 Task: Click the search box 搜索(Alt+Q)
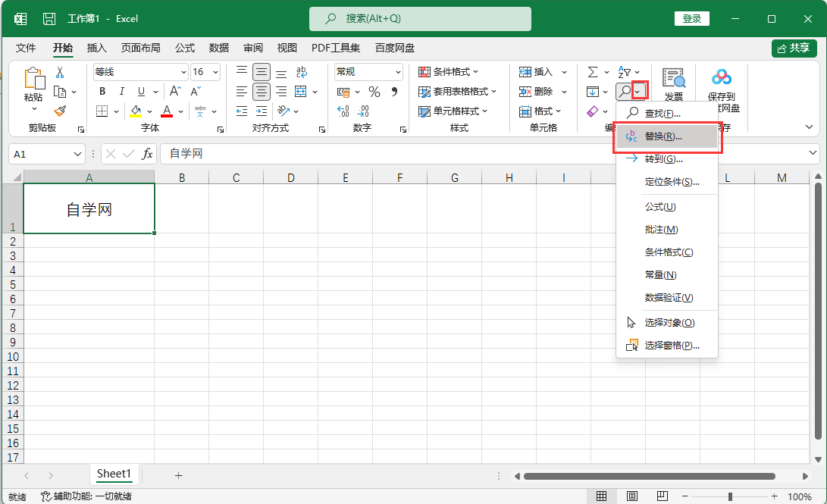tap(420, 19)
